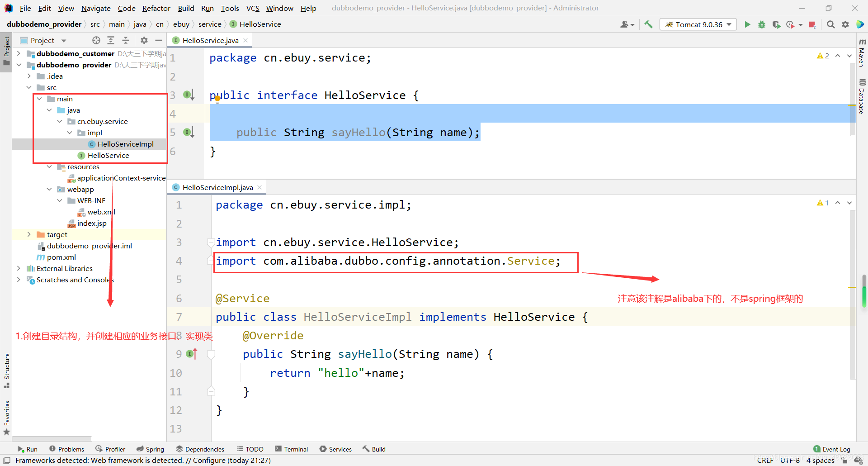
Task: Stop the running application
Action: coord(812,24)
